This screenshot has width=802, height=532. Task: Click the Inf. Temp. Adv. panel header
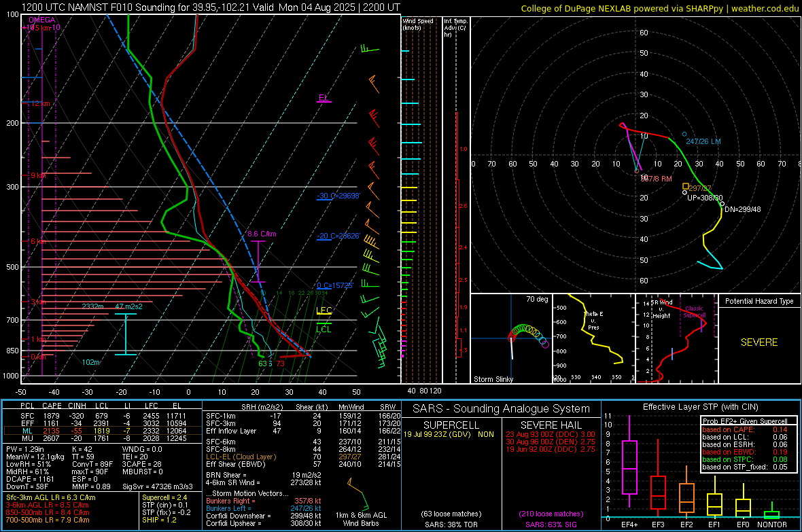(455, 28)
